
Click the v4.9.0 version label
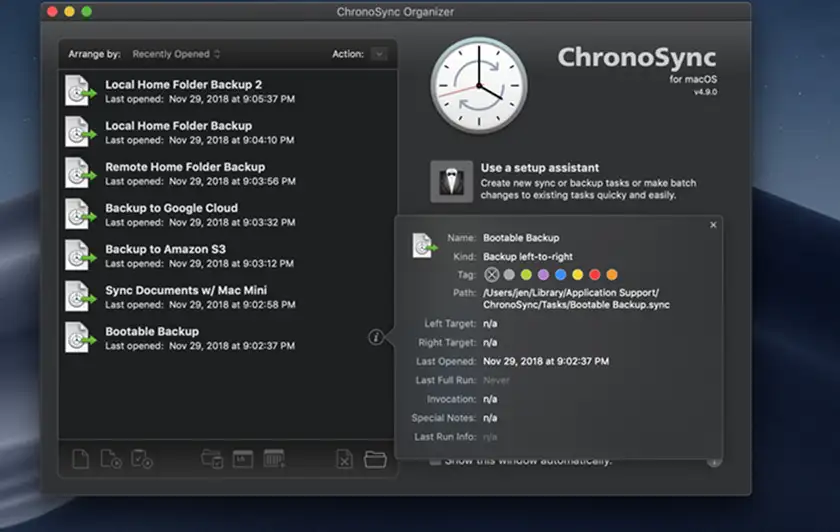pyautogui.click(x=706, y=92)
